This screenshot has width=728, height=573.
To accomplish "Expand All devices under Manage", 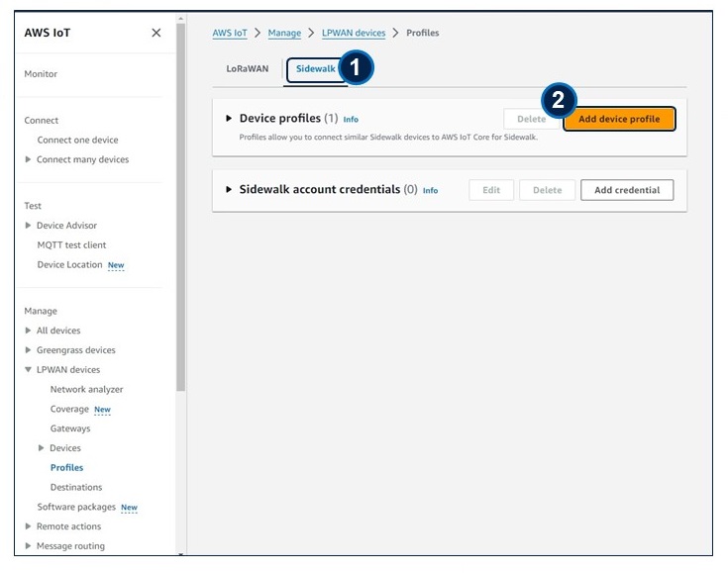I will [28, 331].
